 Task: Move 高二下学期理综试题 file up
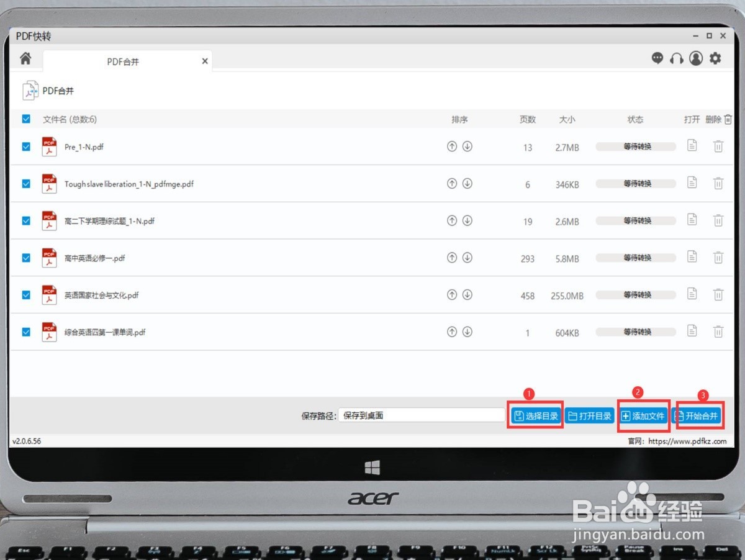pyautogui.click(x=452, y=220)
